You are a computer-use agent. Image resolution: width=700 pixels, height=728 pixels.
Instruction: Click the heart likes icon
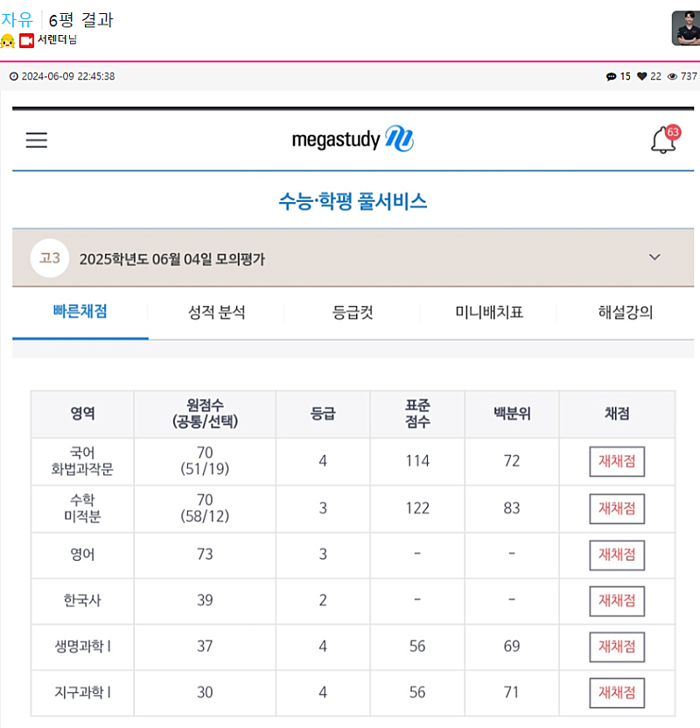pyautogui.click(x=642, y=77)
